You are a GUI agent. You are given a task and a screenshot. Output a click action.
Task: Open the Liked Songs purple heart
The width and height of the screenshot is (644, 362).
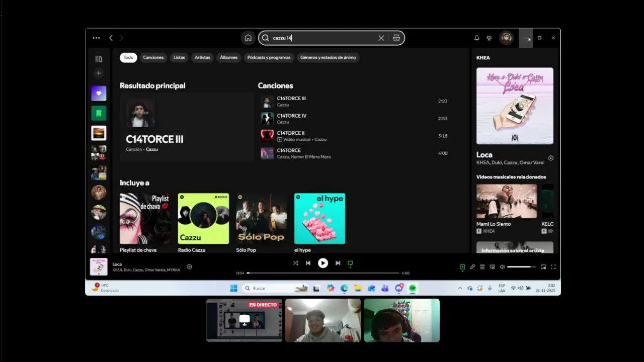(x=99, y=93)
